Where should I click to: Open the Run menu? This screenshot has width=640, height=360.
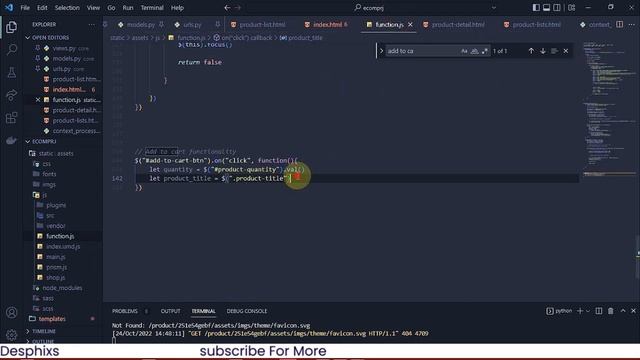[128, 8]
